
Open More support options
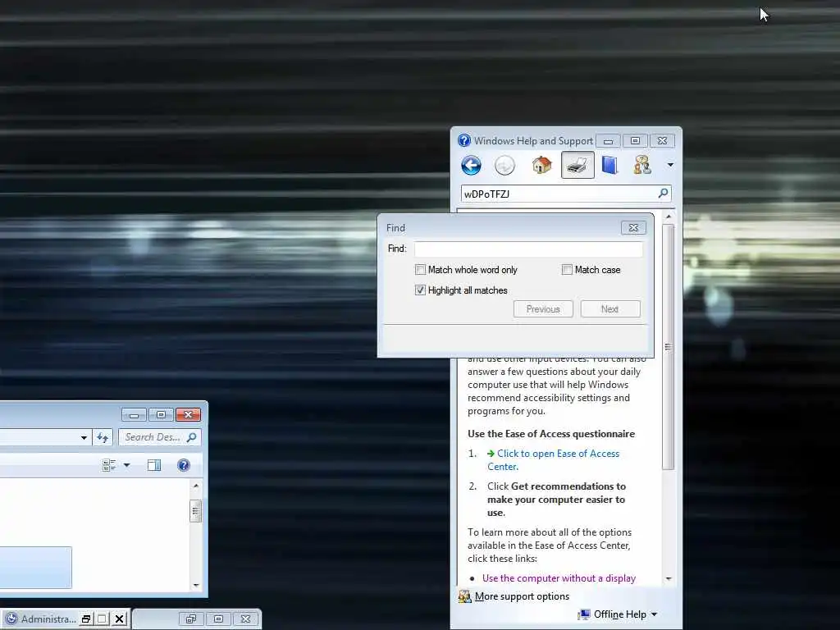click(x=522, y=596)
